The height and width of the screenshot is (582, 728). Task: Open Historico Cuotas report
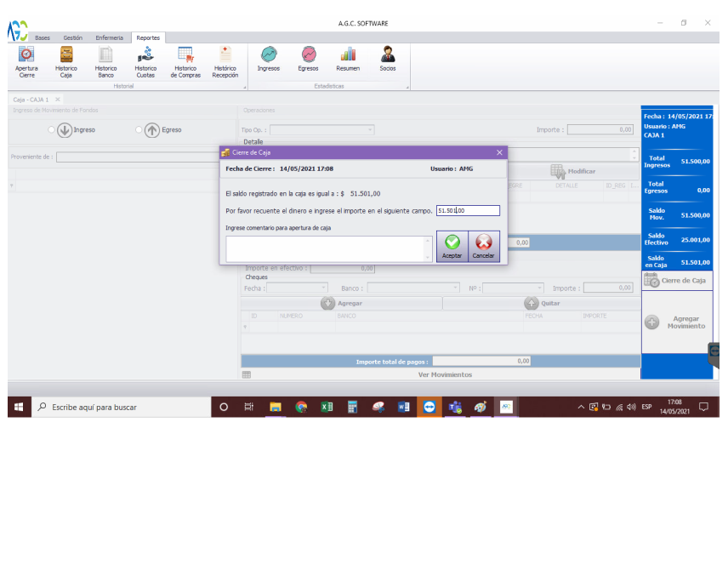(x=145, y=62)
